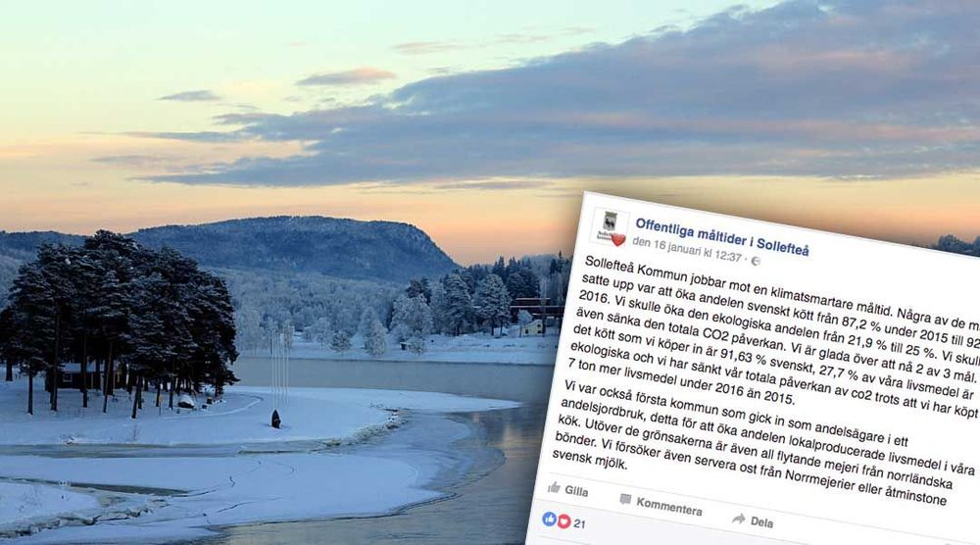The height and width of the screenshot is (545, 980).
Task: Open the Offentliga måltider i Sollefteå page link
Action: pyautogui.click(x=722, y=237)
